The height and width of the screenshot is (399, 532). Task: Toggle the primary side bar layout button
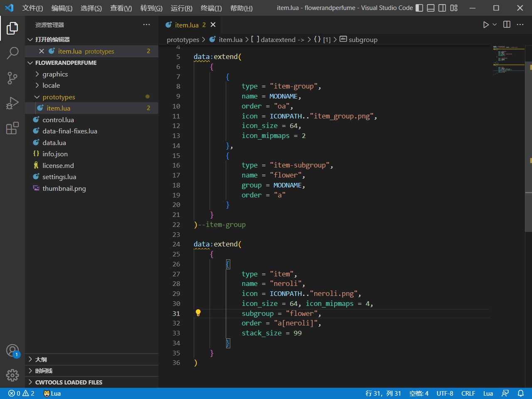click(419, 8)
